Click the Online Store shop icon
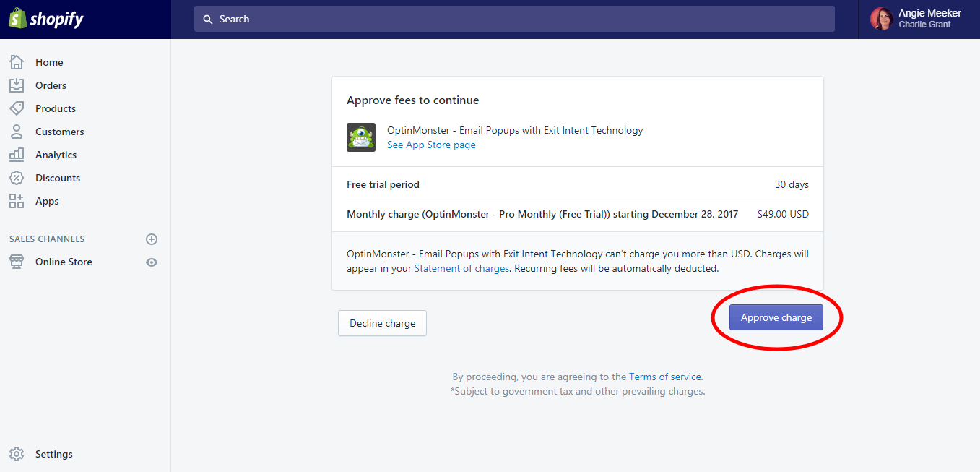The width and height of the screenshot is (980, 472). point(17,262)
